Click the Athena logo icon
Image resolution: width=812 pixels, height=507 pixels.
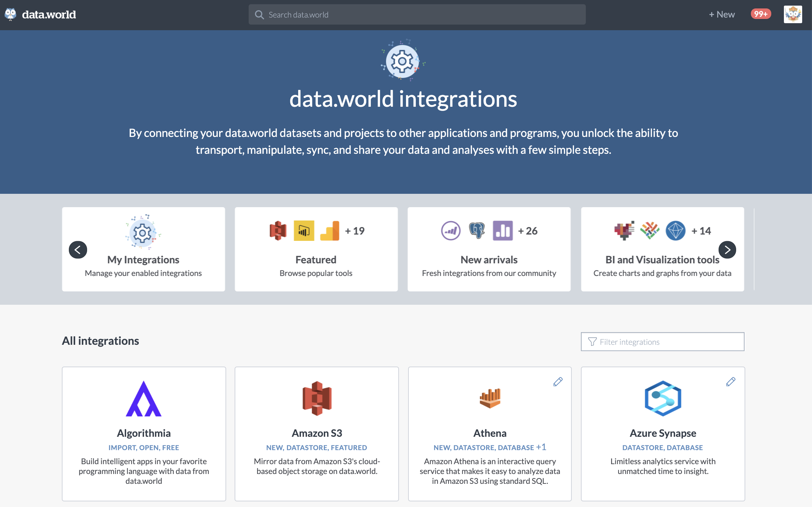click(490, 399)
